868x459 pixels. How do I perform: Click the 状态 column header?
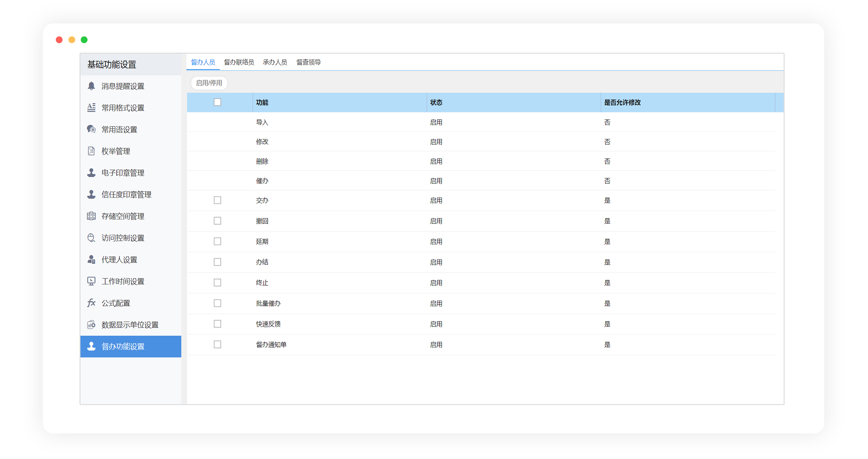pos(436,102)
